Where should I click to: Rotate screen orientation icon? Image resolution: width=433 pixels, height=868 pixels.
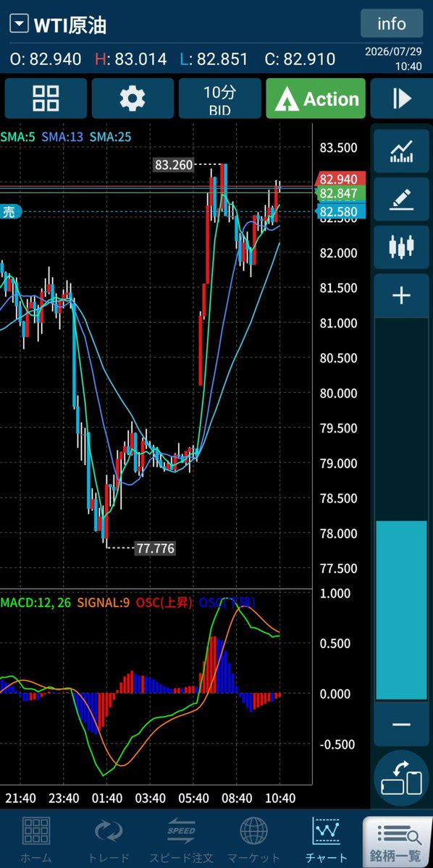pyautogui.click(x=401, y=777)
